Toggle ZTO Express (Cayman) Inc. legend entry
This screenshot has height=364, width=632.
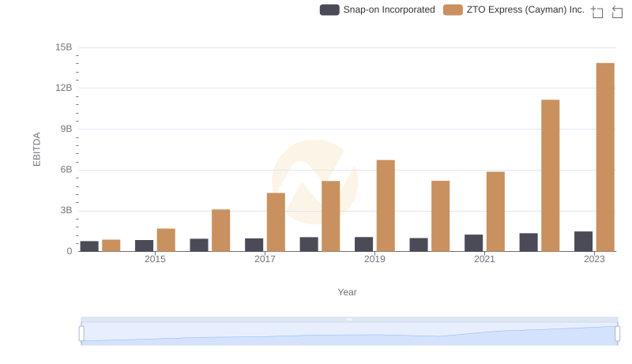513,9
